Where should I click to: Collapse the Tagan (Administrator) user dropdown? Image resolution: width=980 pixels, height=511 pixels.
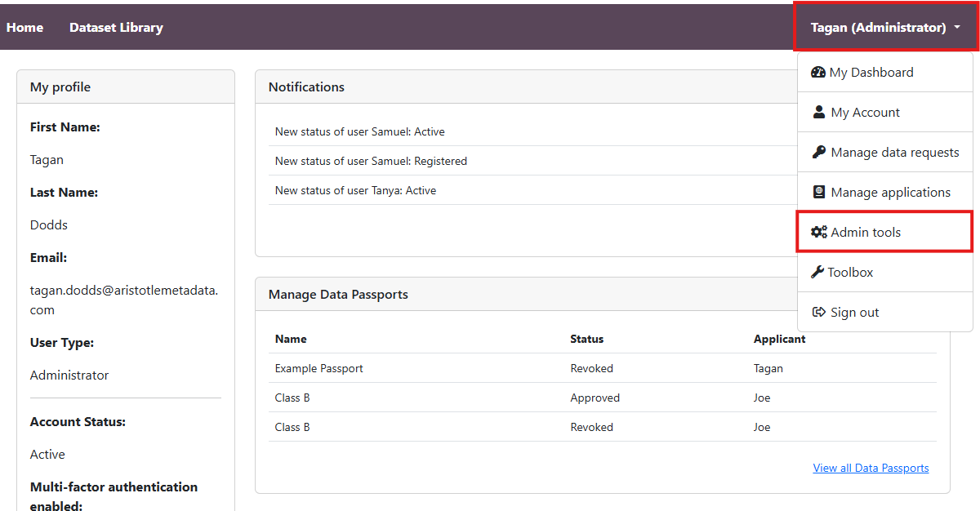pos(878,28)
